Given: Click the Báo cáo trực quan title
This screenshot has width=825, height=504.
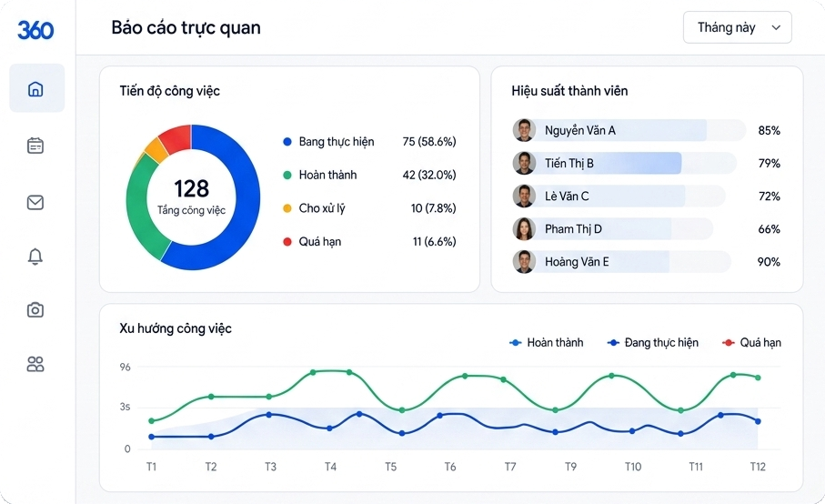Looking at the screenshot, I should click(x=186, y=28).
